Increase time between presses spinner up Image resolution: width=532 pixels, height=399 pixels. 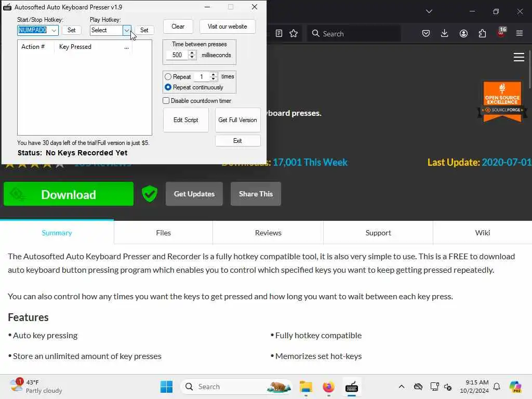click(x=192, y=52)
